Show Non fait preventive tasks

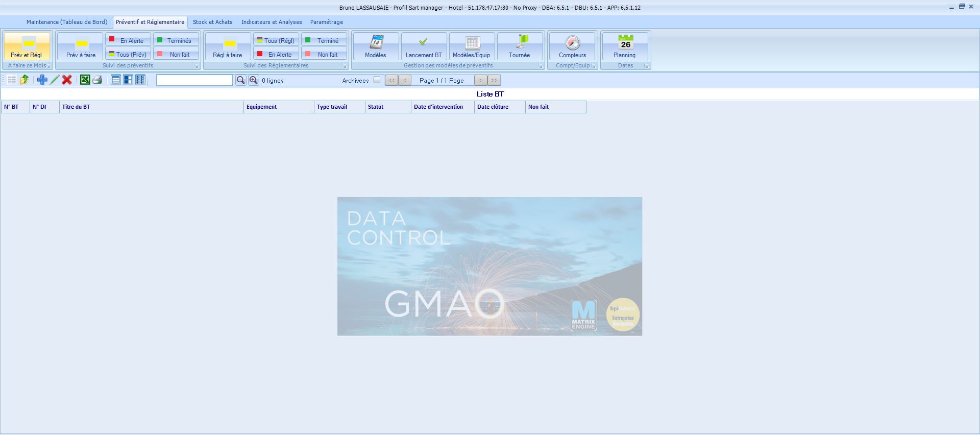pos(176,54)
